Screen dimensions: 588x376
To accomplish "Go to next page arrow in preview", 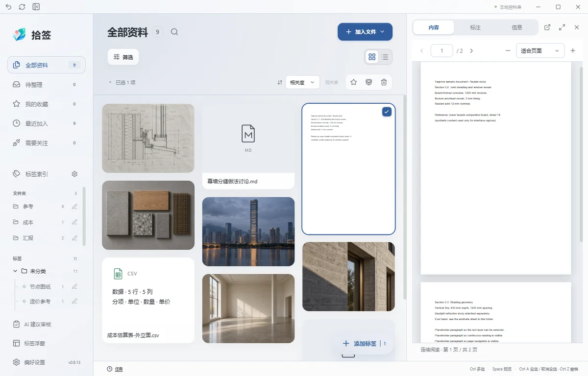I will (471, 50).
